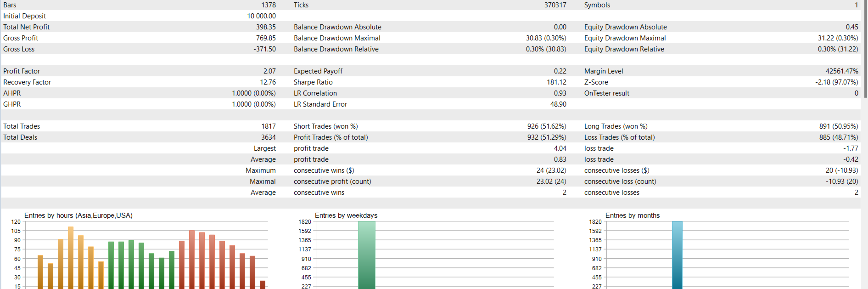This screenshot has width=868, height=289.
Task: Select the Total Trades value 1817
Action: (269, 126)
